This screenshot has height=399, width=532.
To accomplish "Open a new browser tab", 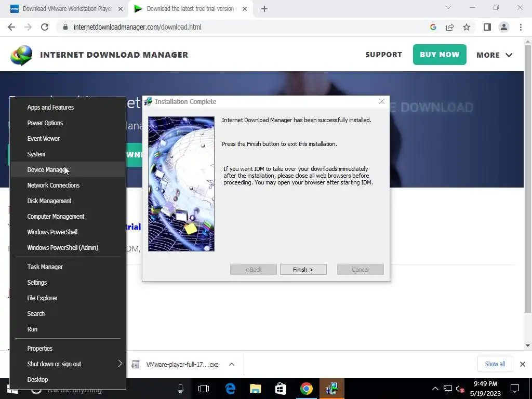I will tap(264, 9).
